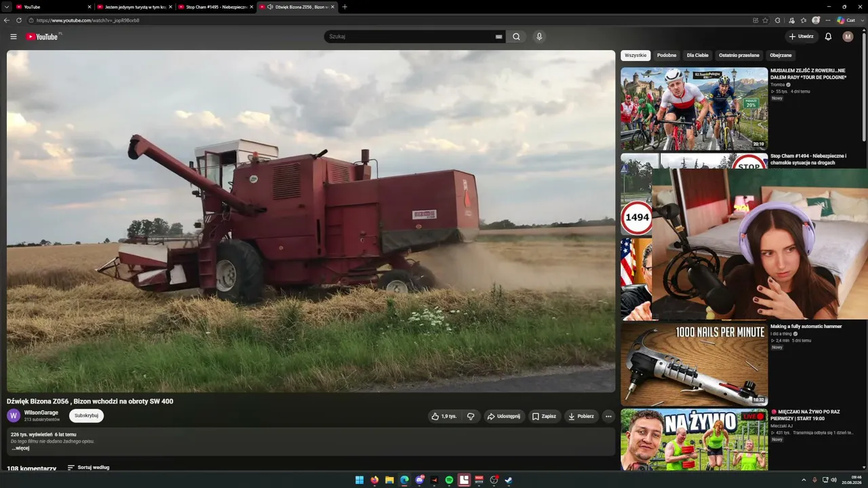This screenshot has height=488, width=868.
Task: Expand video description with ...więcej
Action: pos(20,448)
